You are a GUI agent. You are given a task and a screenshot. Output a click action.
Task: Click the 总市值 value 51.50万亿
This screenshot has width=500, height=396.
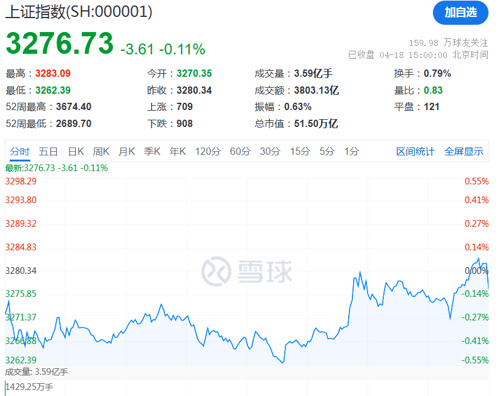(x=316, y=124)
